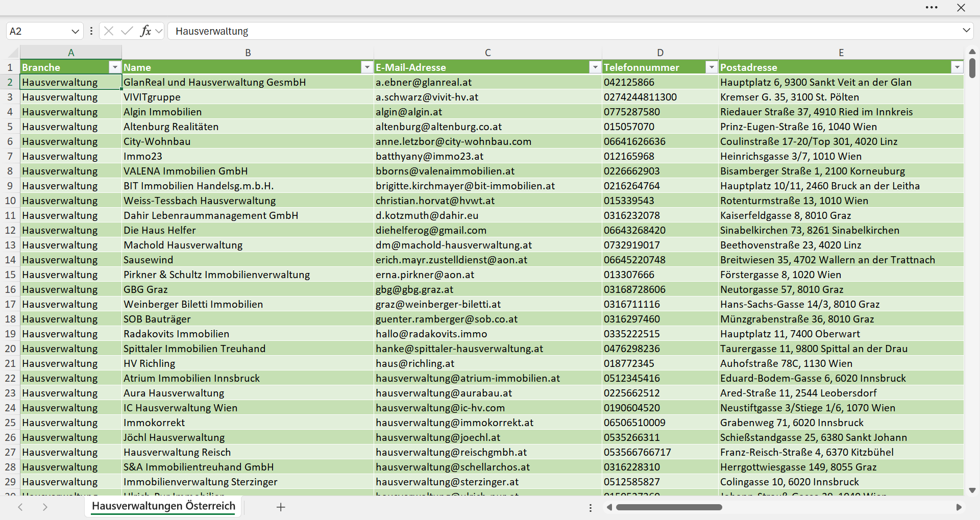Select cell Franz-Reisch-Straße 4, 6370 Kitzbühel
Viewport: 980px width, 520px height.
coord(841,452)
